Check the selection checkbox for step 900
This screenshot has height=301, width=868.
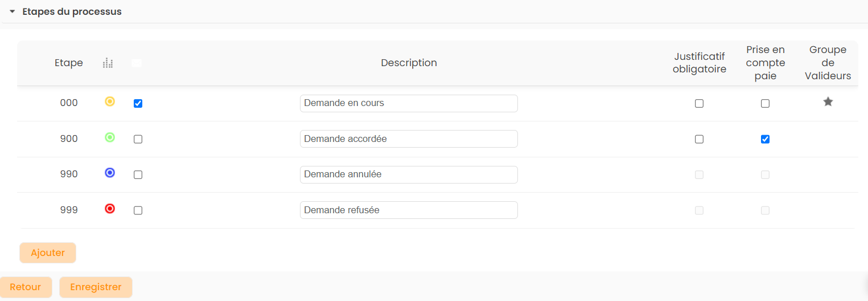click(138, 139)
